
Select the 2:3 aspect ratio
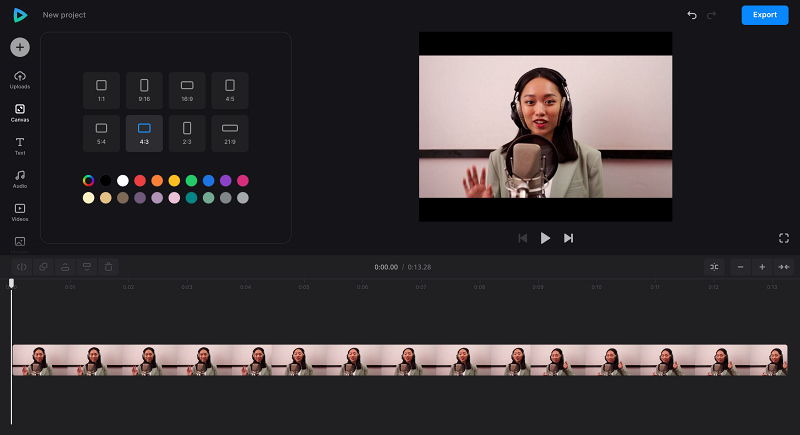tap(187, 133)
